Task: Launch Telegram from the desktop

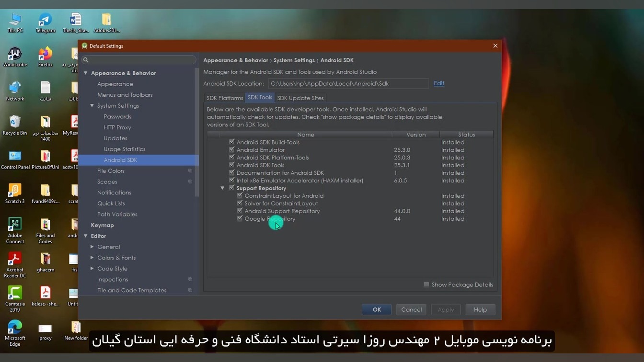Action: pyautogui.click(x=45, y=23)
